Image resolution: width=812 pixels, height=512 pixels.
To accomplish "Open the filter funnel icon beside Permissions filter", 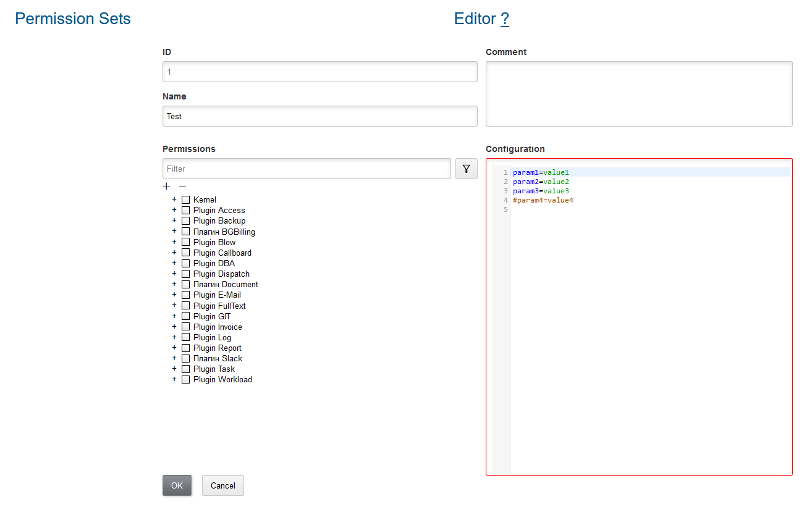I will (x=466, y=168).
